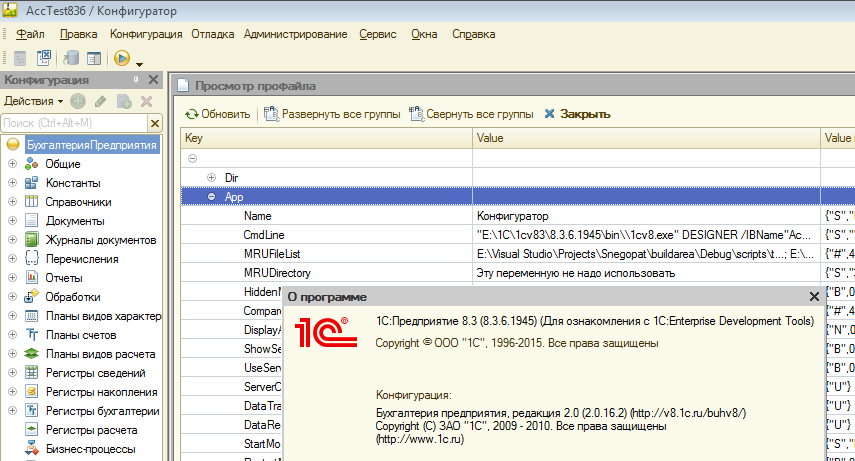Expand the Отчеты tree node
Image resolution: width=855 pixels, height=461 pixels.
click(x=13, y=278)
